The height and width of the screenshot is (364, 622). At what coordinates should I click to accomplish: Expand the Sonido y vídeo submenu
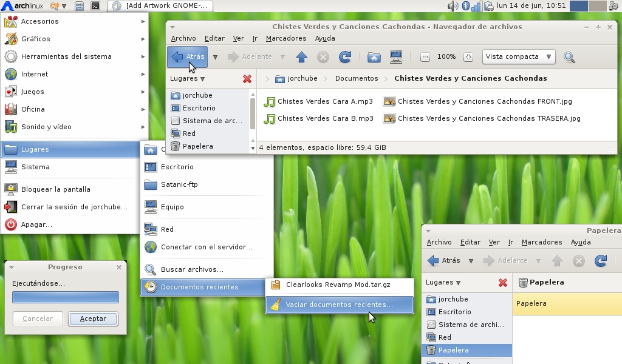75,127
